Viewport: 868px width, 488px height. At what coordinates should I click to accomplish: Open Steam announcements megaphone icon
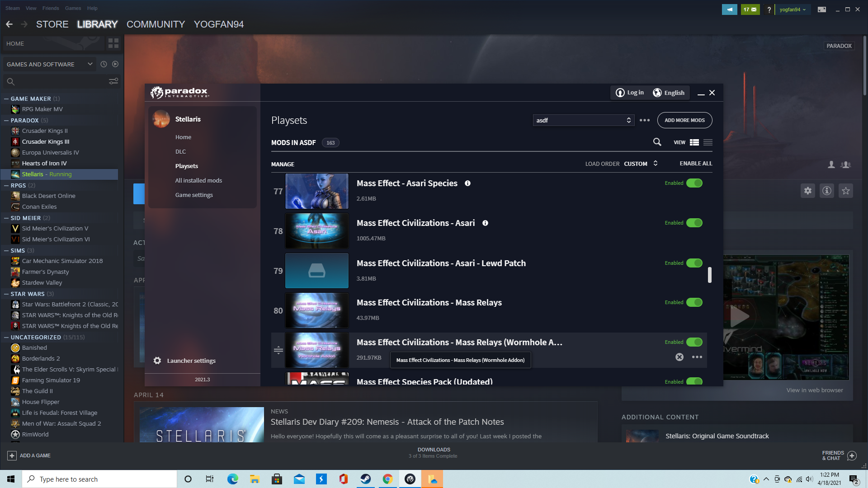click(730, 9)
